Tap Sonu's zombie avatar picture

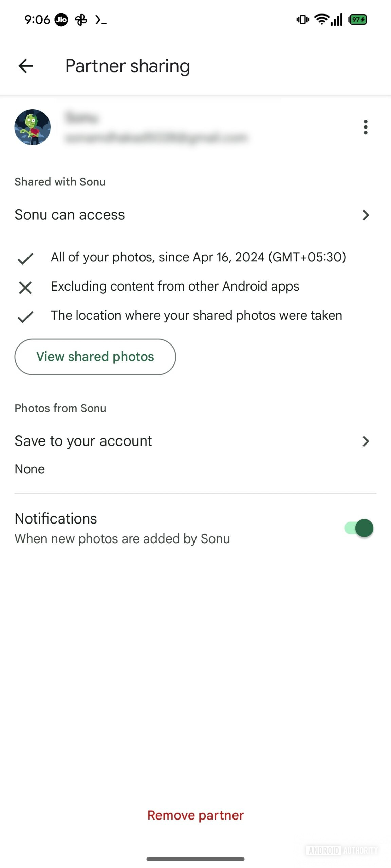pos(33,127)
